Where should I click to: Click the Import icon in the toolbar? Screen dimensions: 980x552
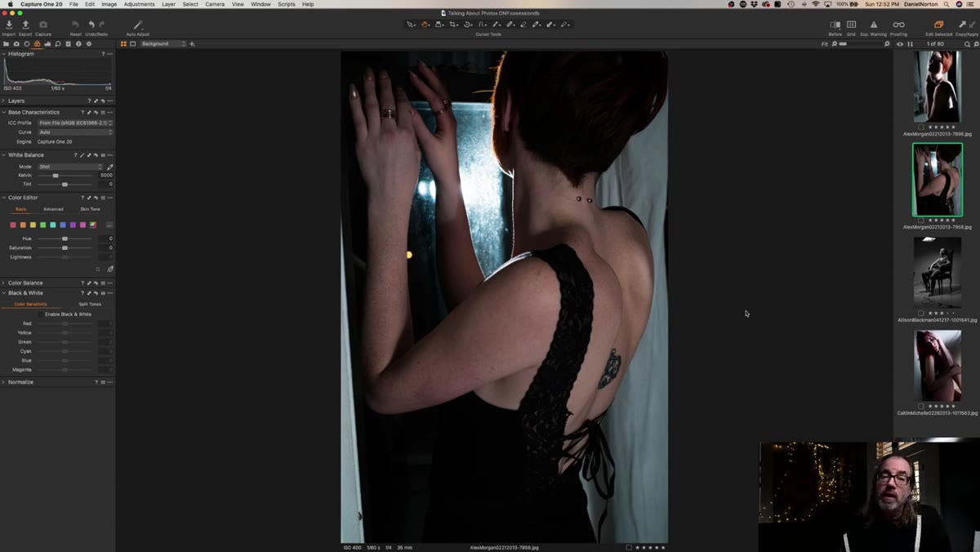coord(8,25)
